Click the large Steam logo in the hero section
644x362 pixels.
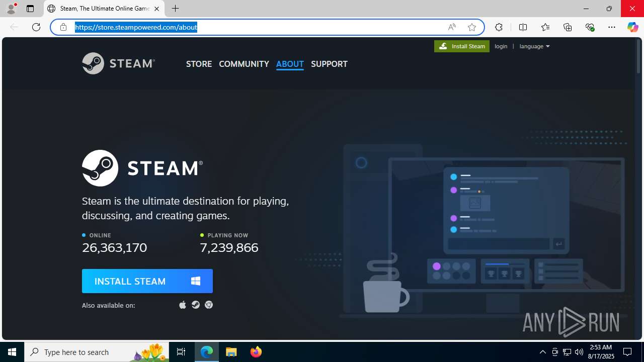click(142, 168)
